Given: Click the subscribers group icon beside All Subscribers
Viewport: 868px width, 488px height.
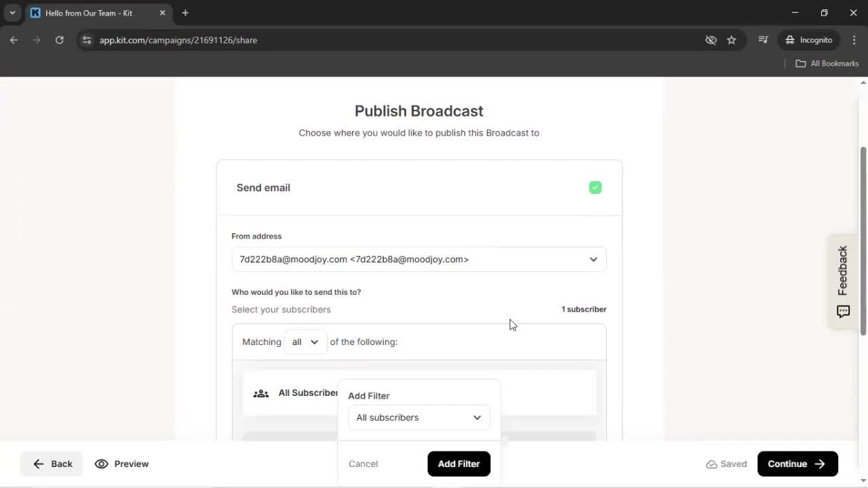Looking at the screenshot, I should coord(261,393).
